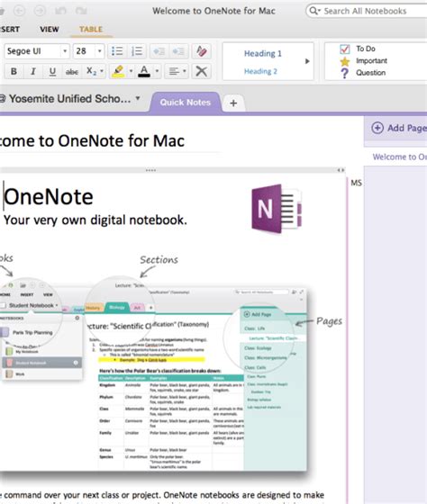Apply yellow text highlight
The width and height of the screenshot is (427, 504).
(x=118, y=71)
